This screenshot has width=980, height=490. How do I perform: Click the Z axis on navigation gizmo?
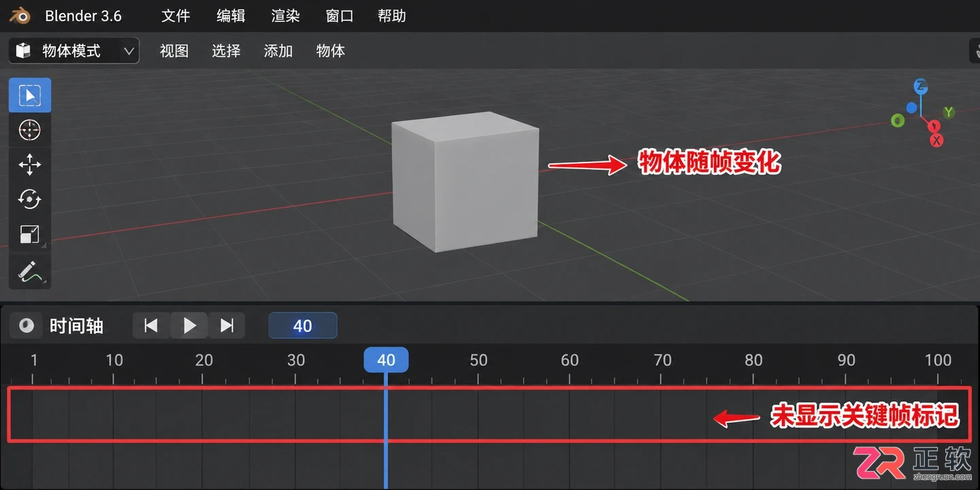click(921, 86)
